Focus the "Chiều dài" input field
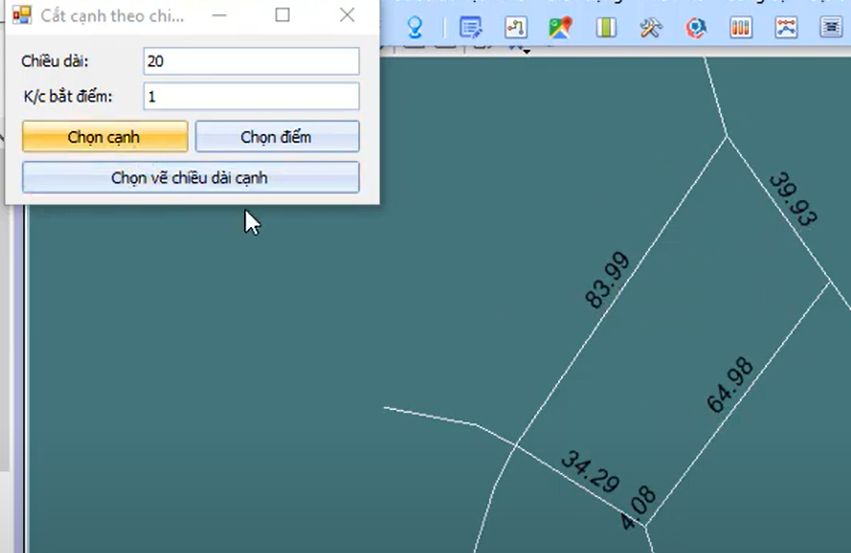The height and width of the screenshot is (553, 851). [250, 62]
